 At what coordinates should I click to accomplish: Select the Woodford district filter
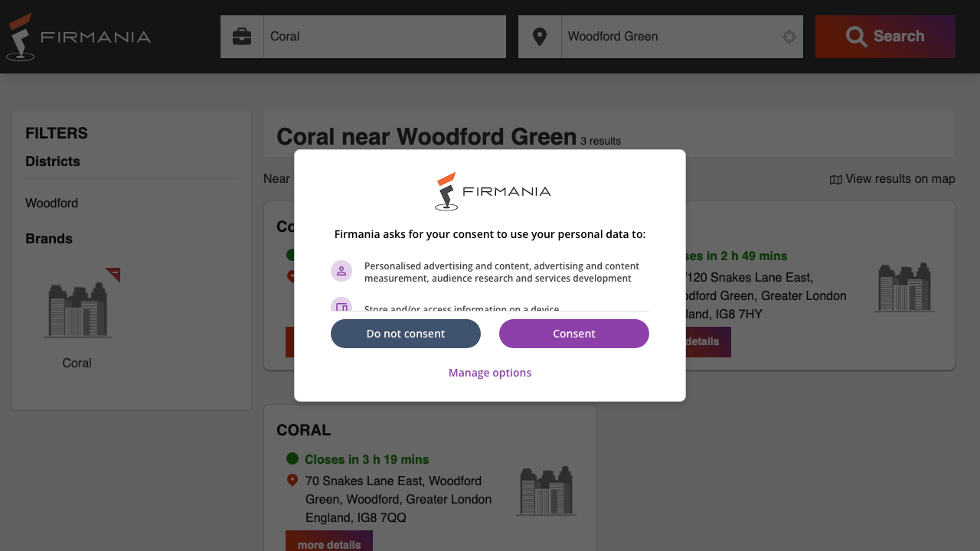click(51, 203)
